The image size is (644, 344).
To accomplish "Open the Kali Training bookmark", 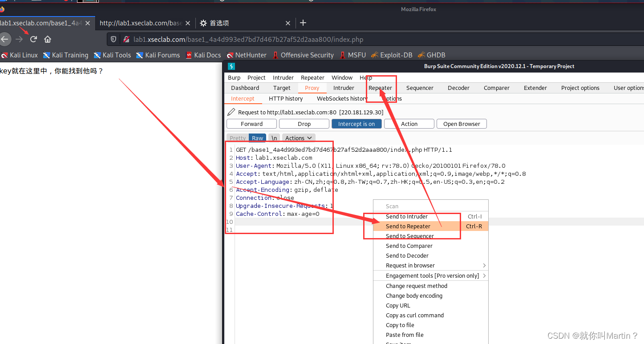I will 65,55.
